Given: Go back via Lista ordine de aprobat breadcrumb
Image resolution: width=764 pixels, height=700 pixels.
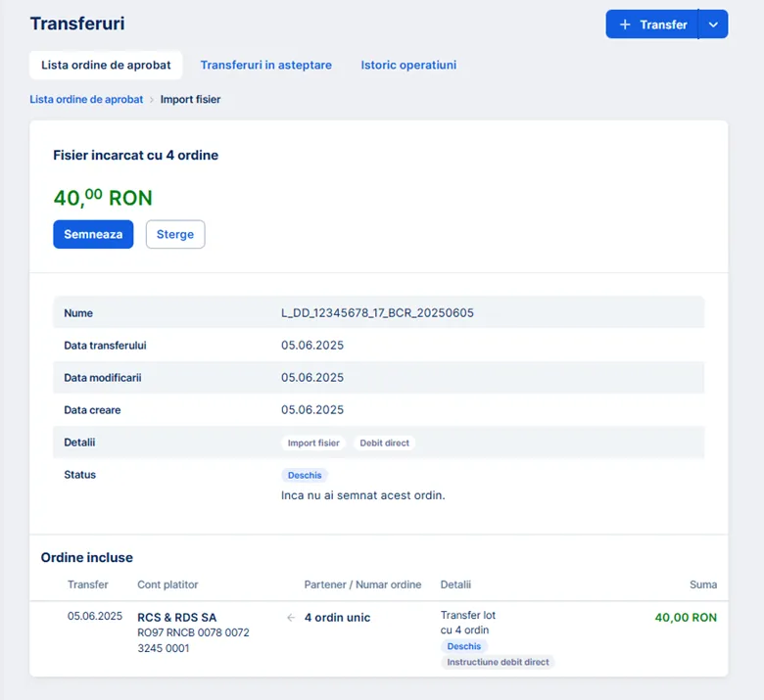Looking at the screenshot, I should (x=86, y=100).
